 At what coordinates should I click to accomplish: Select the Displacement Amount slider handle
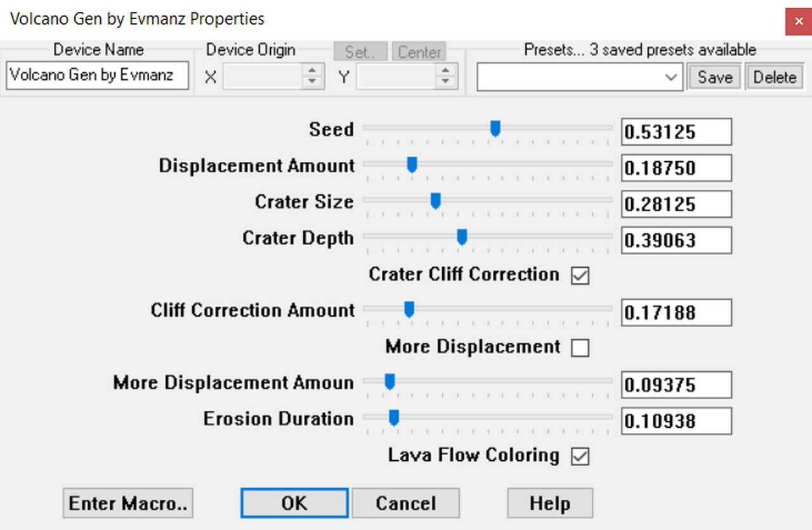click(412, 164)
